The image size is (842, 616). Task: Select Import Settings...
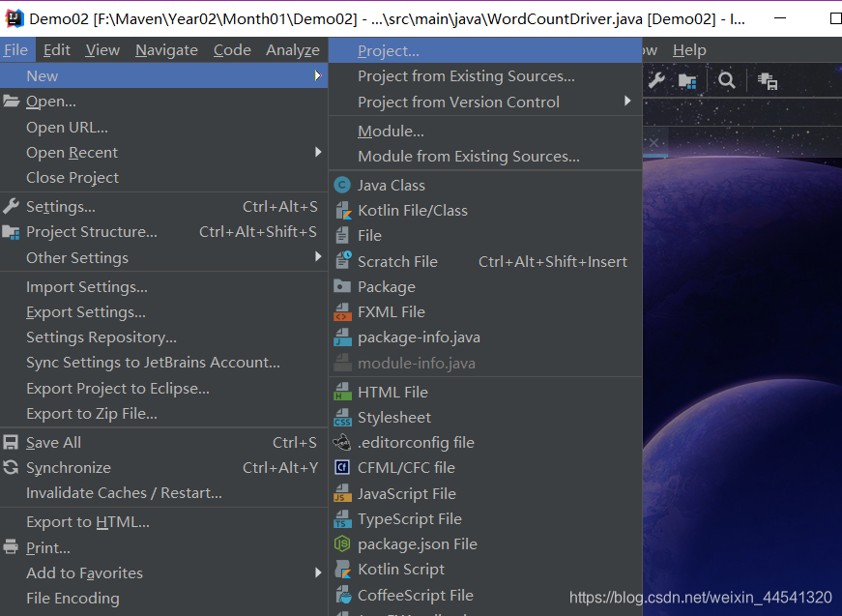click(x=163, y=287)
